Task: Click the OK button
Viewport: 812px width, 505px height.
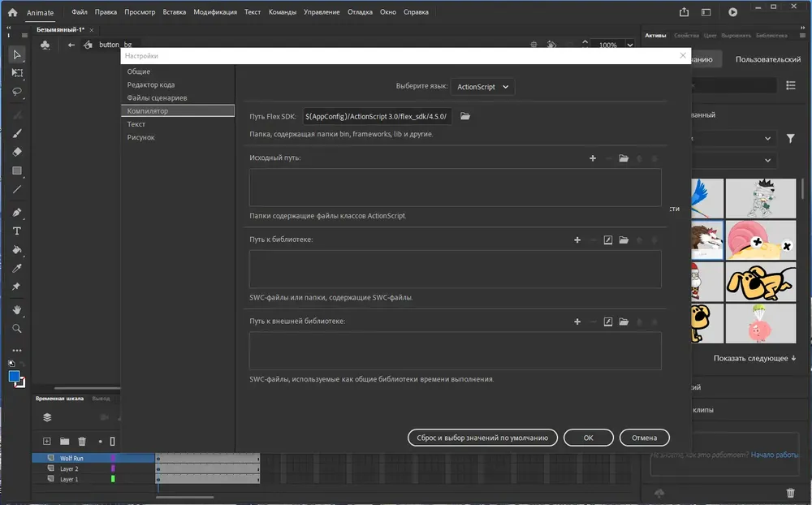Action: click(x=588, y=438)
